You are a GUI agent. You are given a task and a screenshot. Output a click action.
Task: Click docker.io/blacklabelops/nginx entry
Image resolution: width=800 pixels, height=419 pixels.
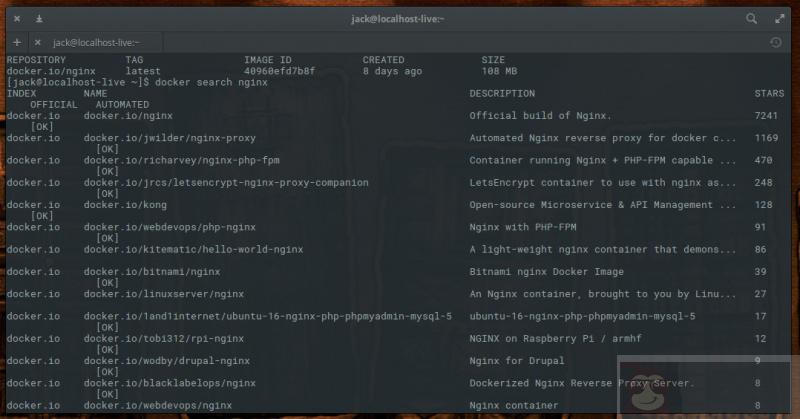(170, 383)
